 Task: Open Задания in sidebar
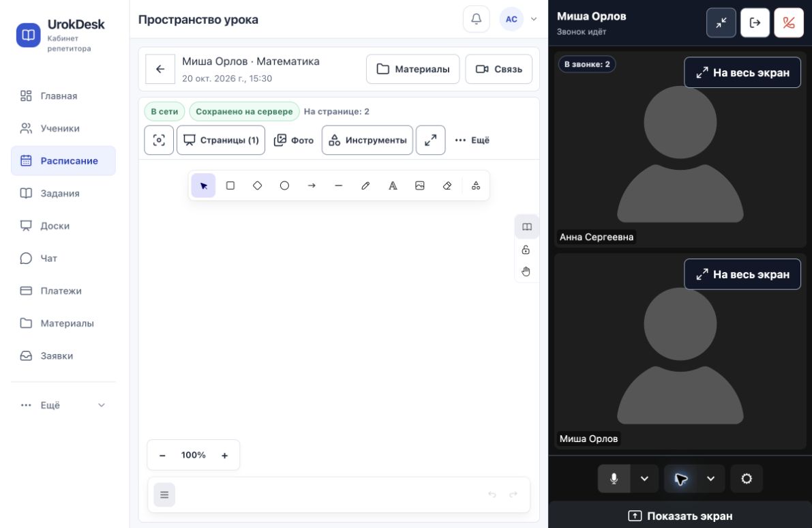click(x=63, y=193)
